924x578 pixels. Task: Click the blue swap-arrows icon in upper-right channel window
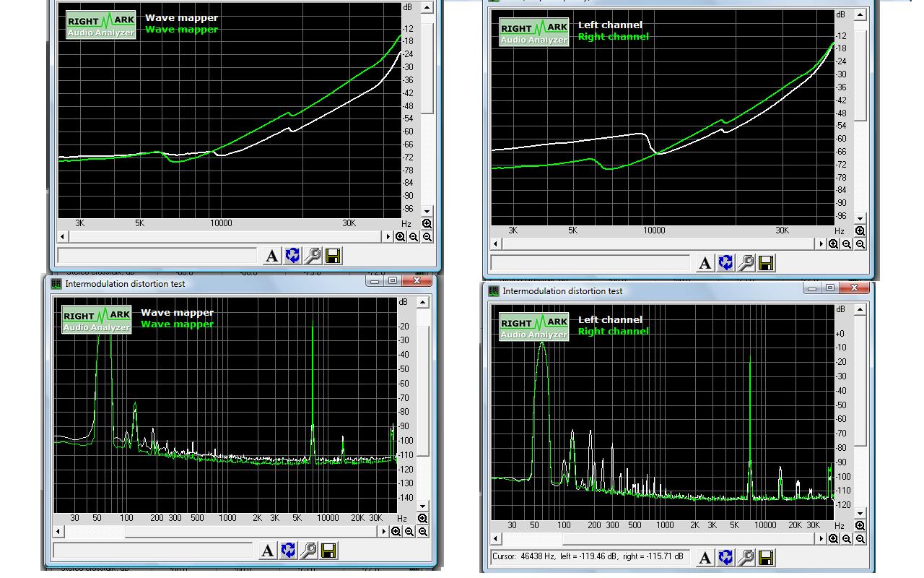click(726, 263)
